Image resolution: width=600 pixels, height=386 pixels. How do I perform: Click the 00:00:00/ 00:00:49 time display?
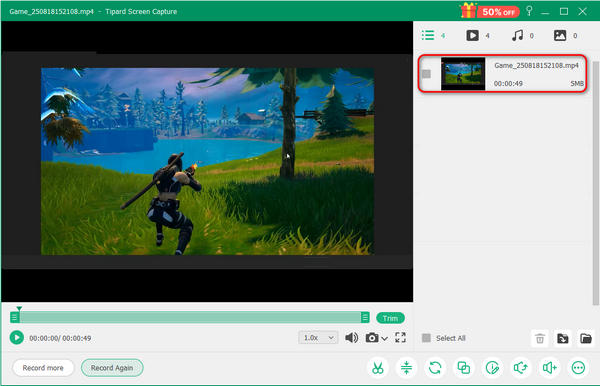pyautogui.click(x=60, y=338)
